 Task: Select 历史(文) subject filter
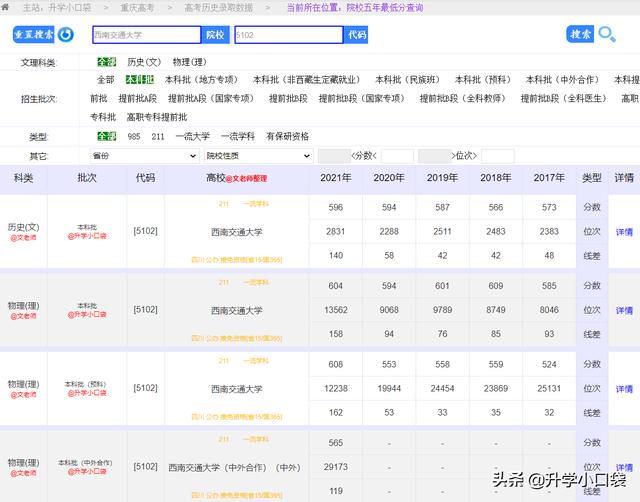click(x=144, y=62)
